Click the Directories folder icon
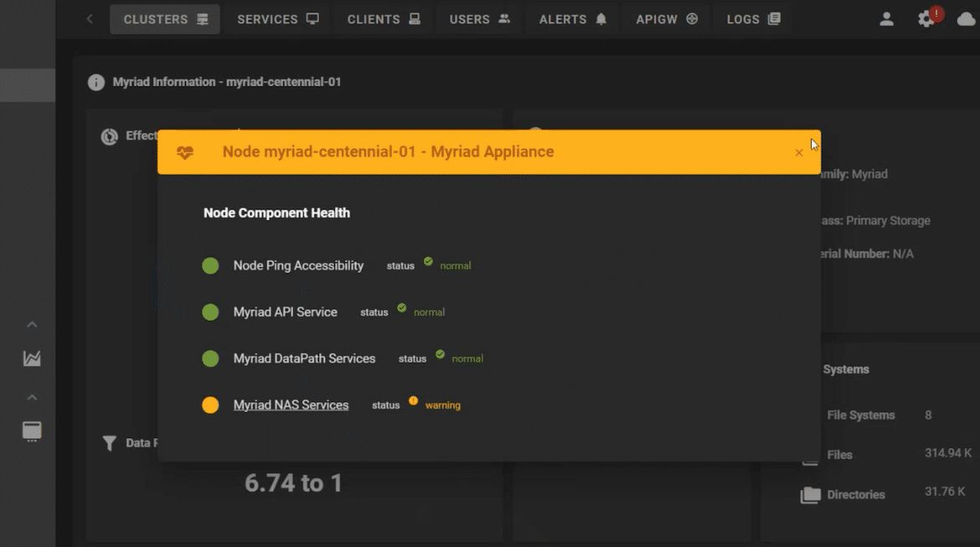980x547 pixels. pos(811,495)
